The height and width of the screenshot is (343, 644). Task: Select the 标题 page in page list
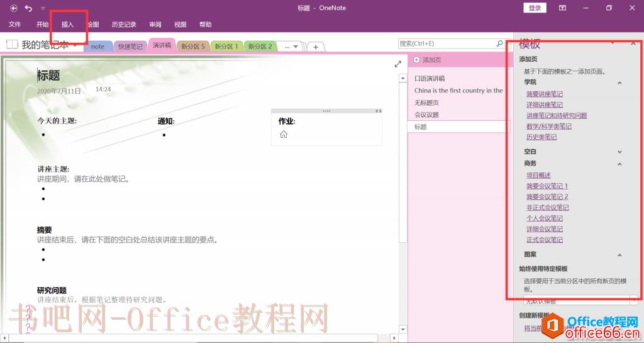[458, 127]
